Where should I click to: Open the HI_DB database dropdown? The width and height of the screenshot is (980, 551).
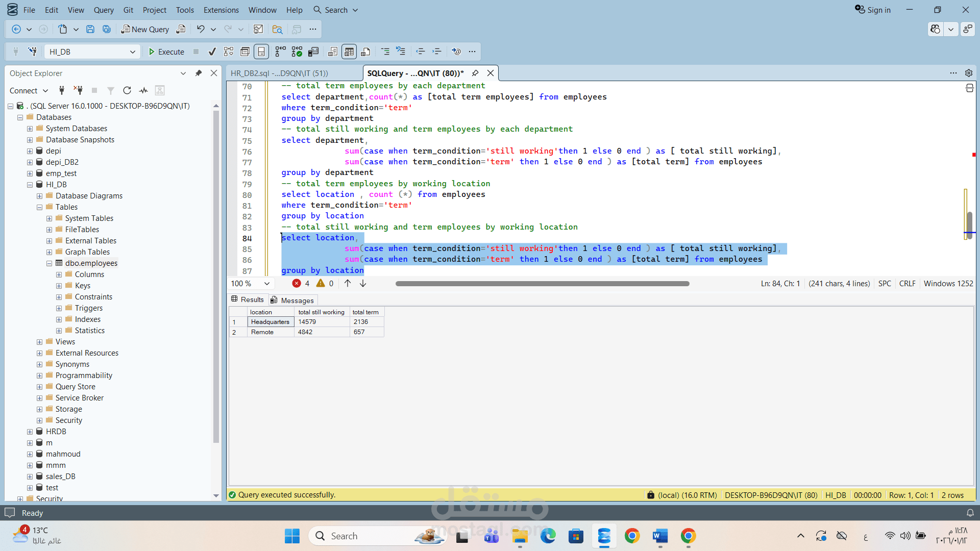coord(132,52)
